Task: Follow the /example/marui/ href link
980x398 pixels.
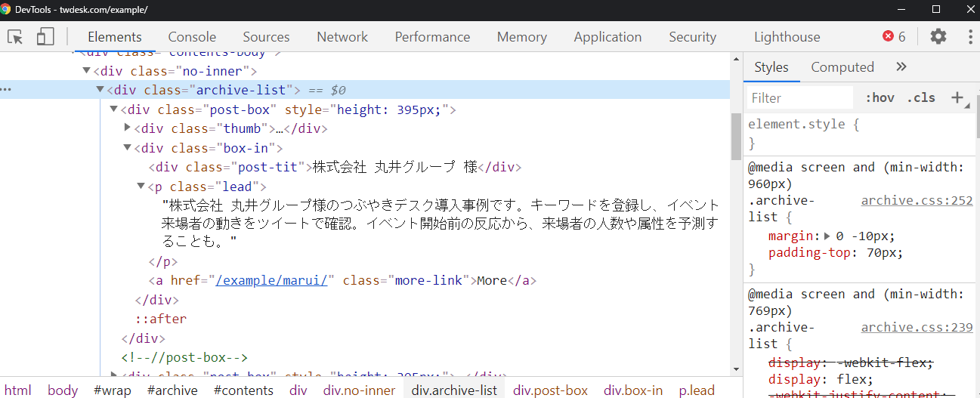Action: tap(273, 280)
